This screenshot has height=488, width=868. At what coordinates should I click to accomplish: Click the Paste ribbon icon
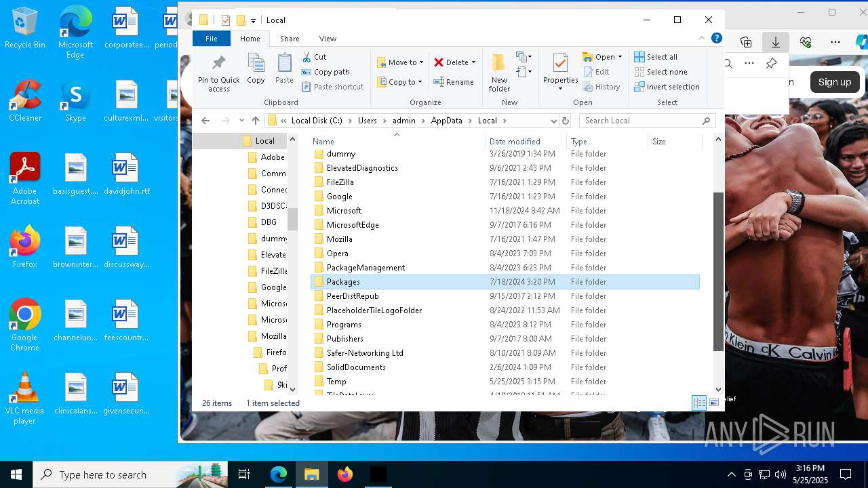(284, 69)
